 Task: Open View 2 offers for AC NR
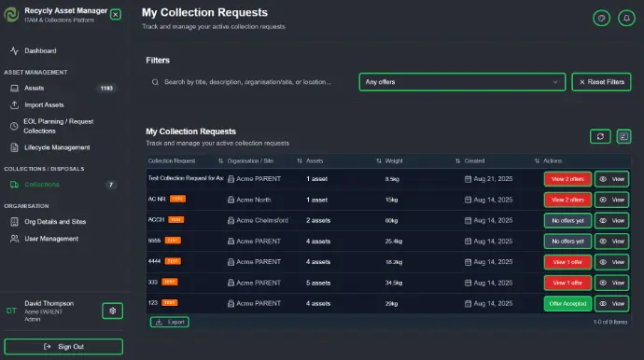click(x=567, y=200)
